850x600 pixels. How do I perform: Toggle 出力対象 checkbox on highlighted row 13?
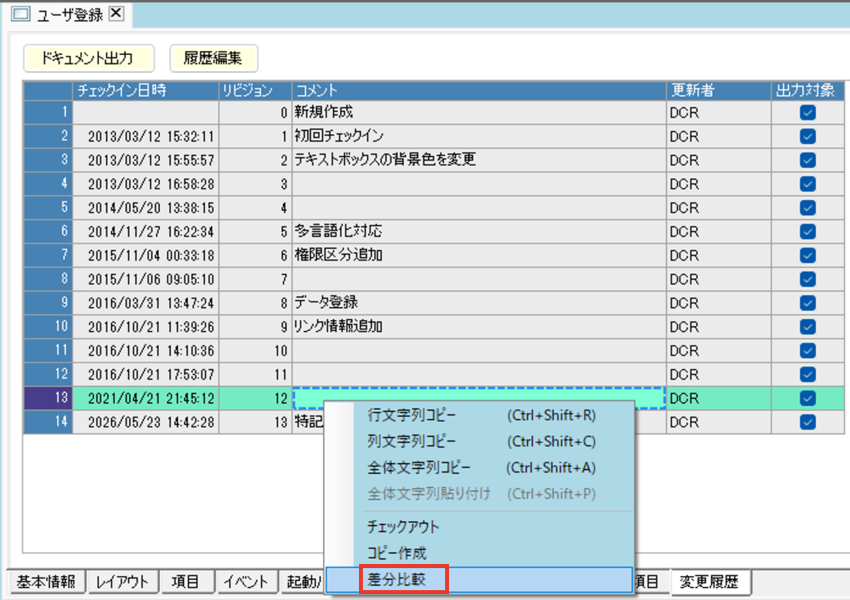[x=807, y=398]
